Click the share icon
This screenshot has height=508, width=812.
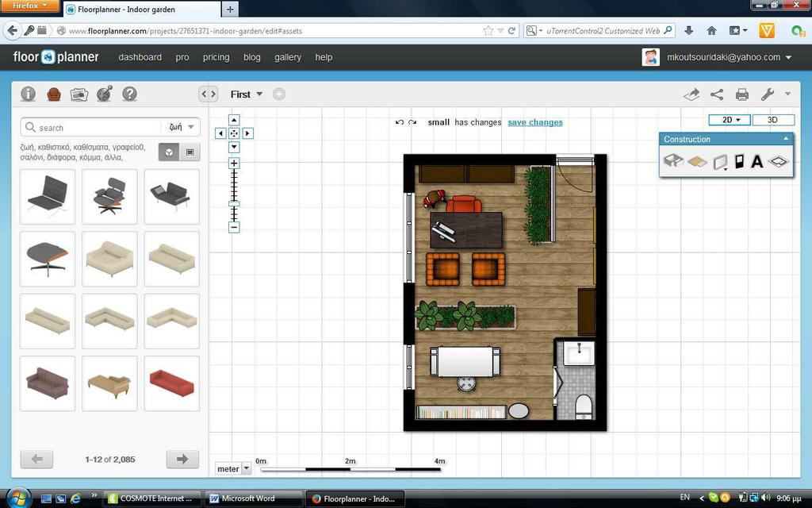[x=717, y=94]
